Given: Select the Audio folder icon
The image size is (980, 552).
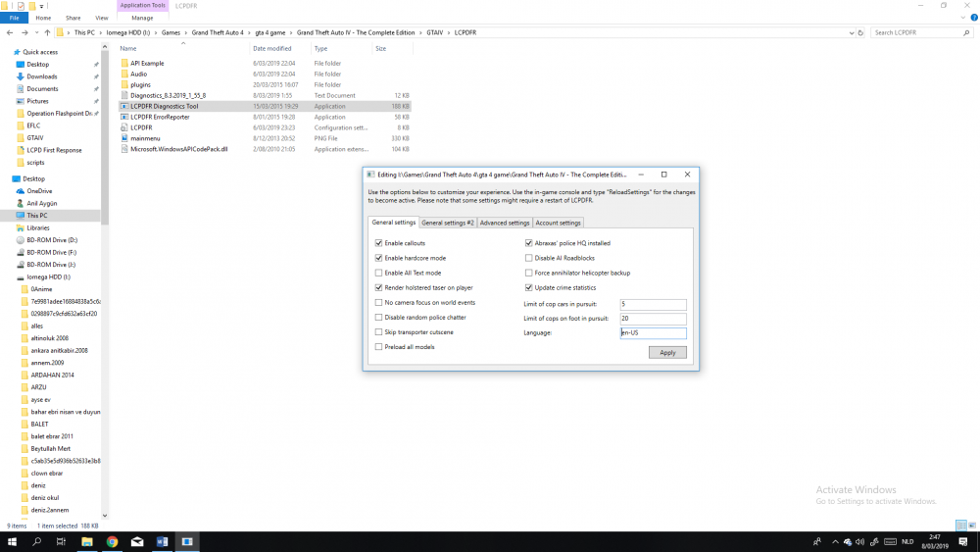Looking at the screenshot, I should click(x=124, y=74).
